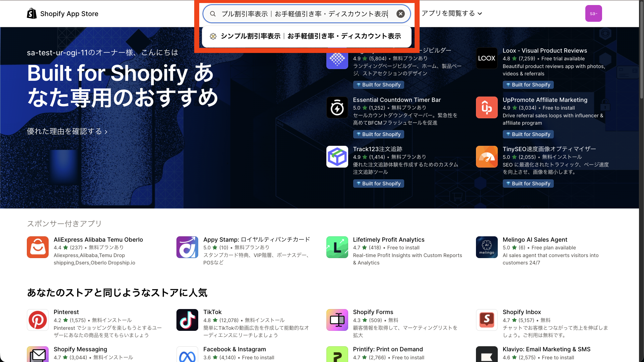Viewport: 644px width, 362px height.
Task: Select the TinySEO速度画像オプティマイザー icon
Action: (487, 157)
